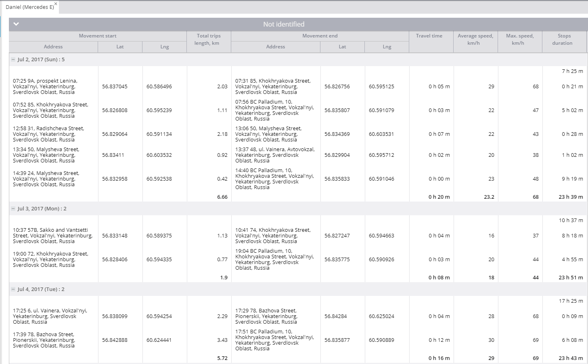This screenshot has width=588, height=364.
Task: Click stops duration total 23 h 51 m
Action: (571, 278)
